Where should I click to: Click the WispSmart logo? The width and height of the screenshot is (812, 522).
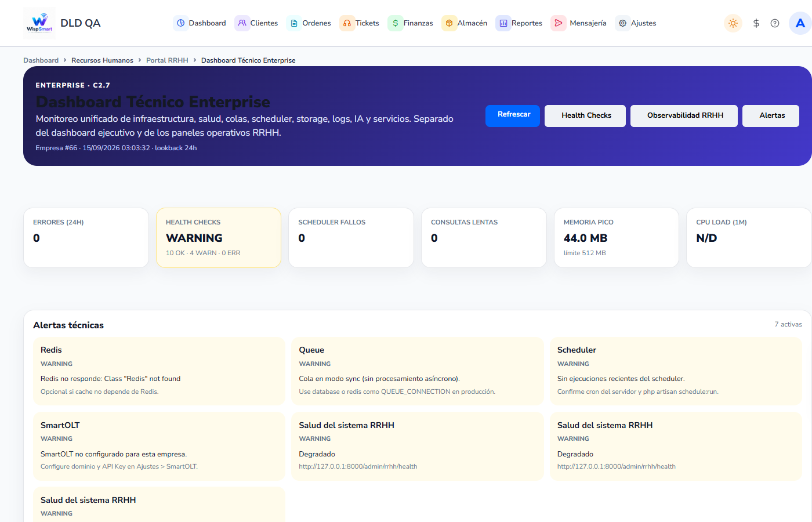(39, 23)
